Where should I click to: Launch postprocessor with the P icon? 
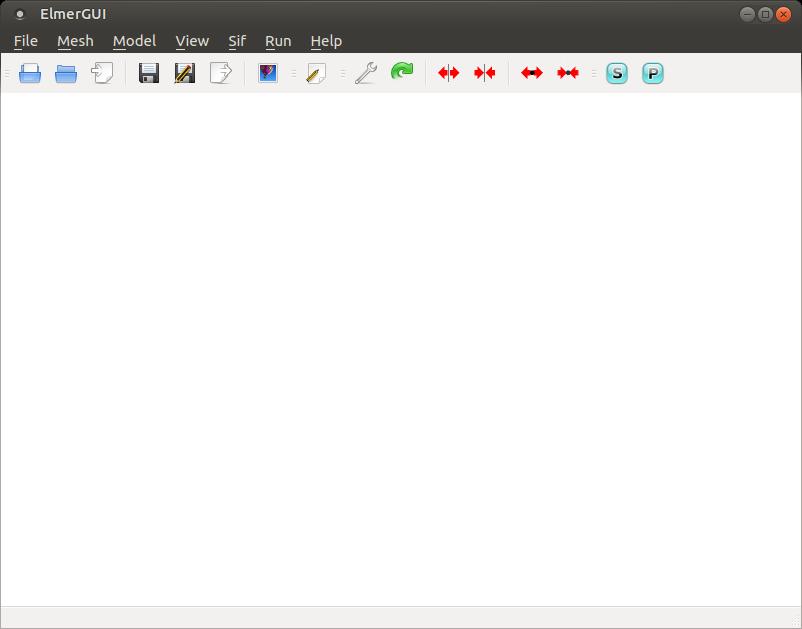(653, 73)
